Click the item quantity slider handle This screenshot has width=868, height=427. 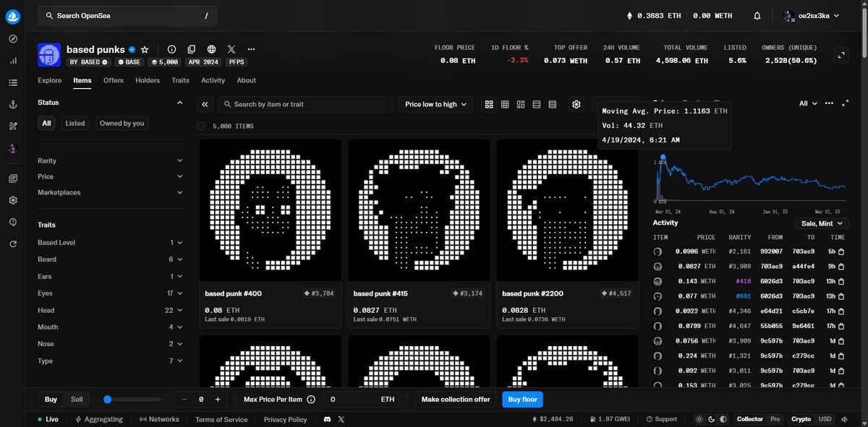107,400
